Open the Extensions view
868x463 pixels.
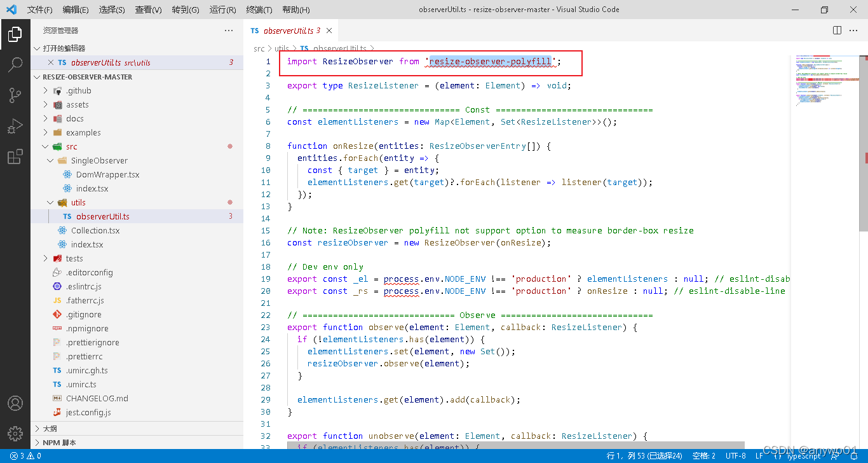pyautogui.click(x=15, y=156)
